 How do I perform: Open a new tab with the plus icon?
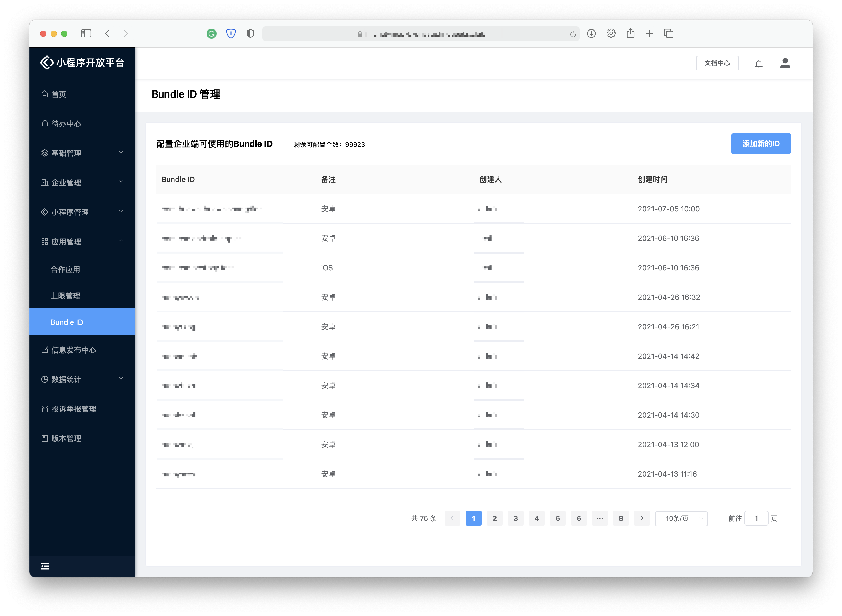[649, 34]
